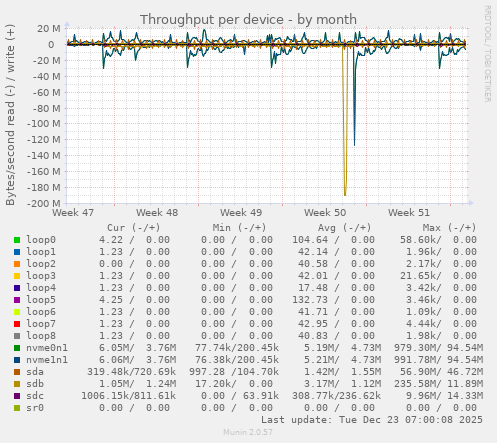
Task: Select the 'loop8' device label
Action: [41, 336]
